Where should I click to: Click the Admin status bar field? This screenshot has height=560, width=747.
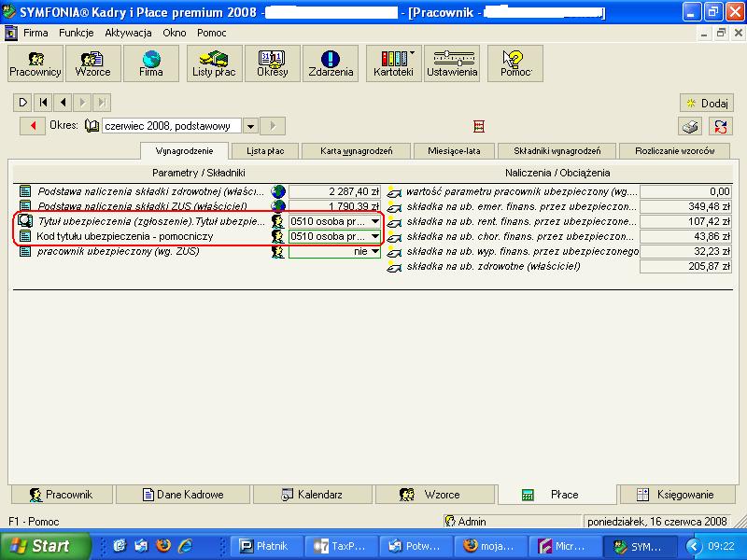click(512, 522)
